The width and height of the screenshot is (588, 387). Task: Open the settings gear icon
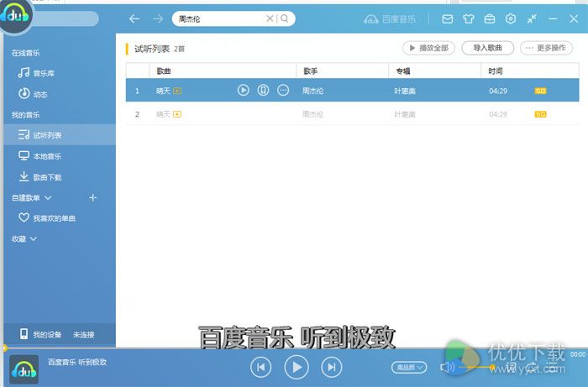click(x=511, y=18)
